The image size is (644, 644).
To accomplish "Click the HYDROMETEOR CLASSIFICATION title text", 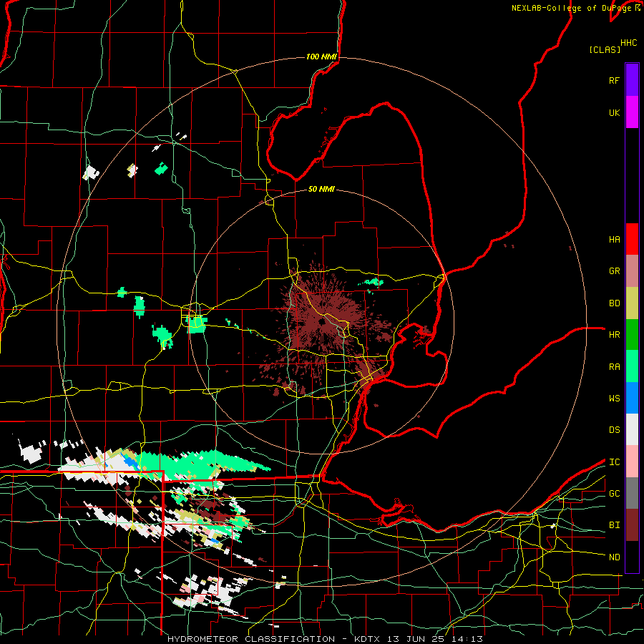I will 250,639.
